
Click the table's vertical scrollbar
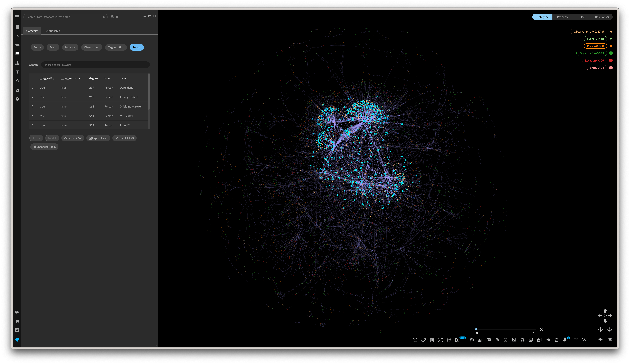(x=149, y=91)
